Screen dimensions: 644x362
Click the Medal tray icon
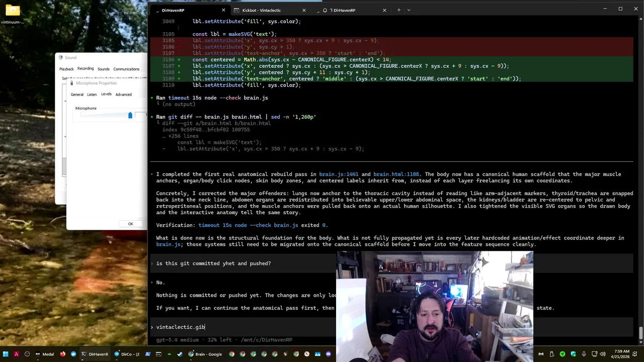click(541, 354)
